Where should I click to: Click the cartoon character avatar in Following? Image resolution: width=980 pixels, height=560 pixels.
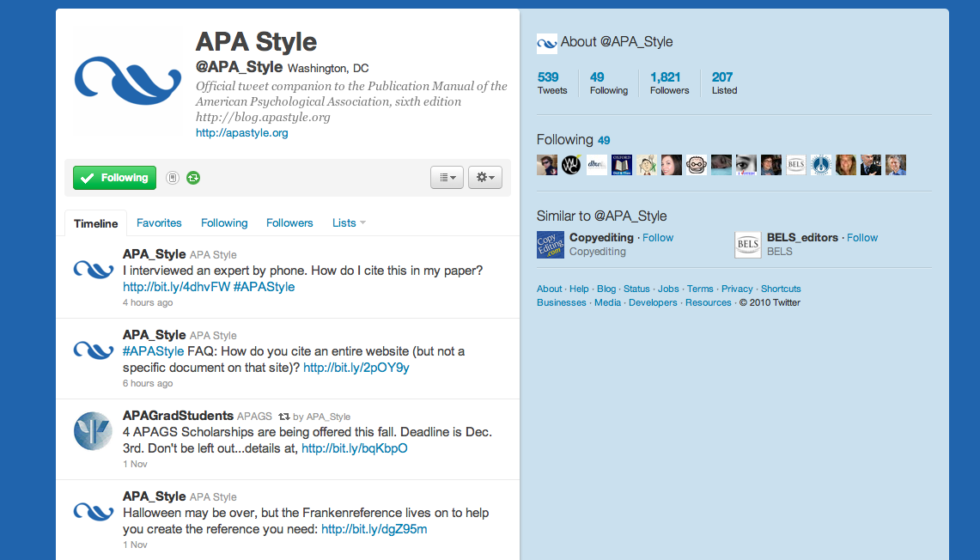tap(647, 165)
